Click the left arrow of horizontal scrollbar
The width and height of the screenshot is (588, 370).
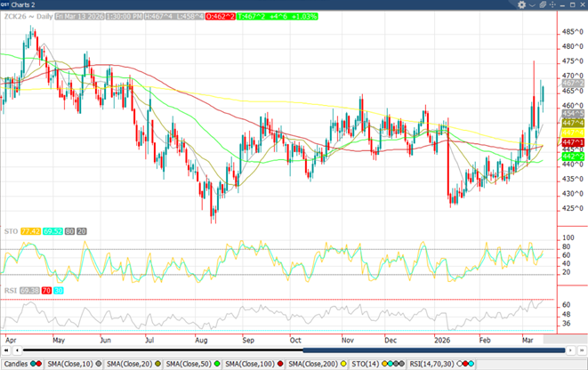pos(4,351)
